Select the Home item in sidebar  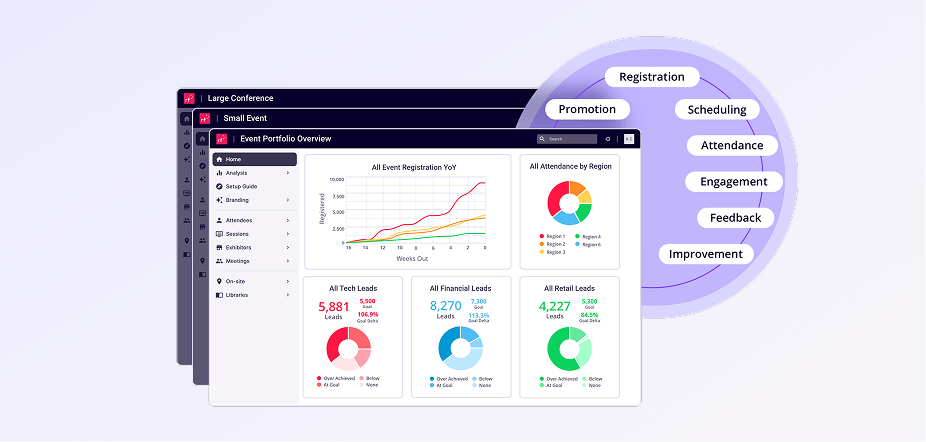pos(255,160)
